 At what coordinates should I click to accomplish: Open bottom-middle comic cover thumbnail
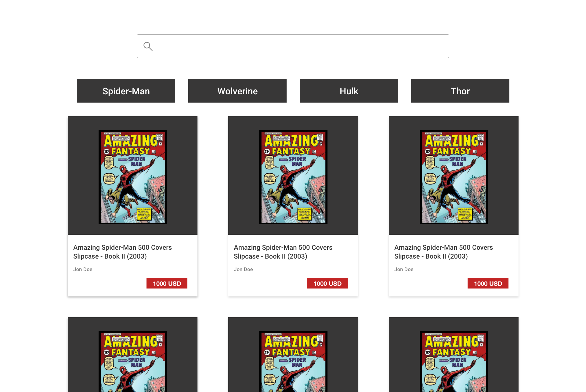293,362
